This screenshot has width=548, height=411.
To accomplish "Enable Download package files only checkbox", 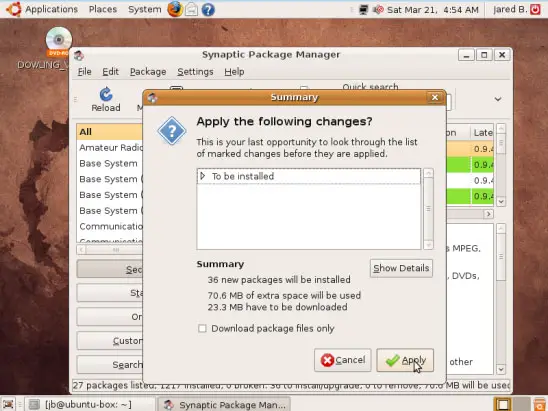I will 202,328.
